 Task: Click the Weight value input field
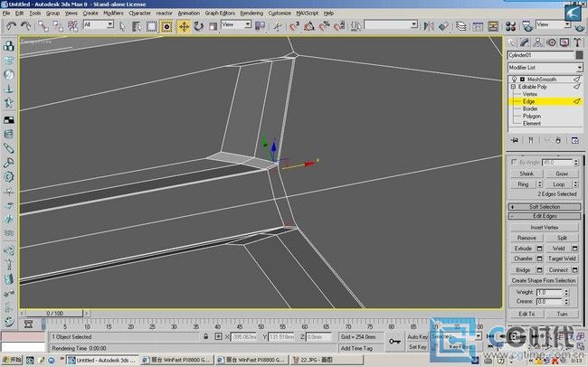coord(550,292)
